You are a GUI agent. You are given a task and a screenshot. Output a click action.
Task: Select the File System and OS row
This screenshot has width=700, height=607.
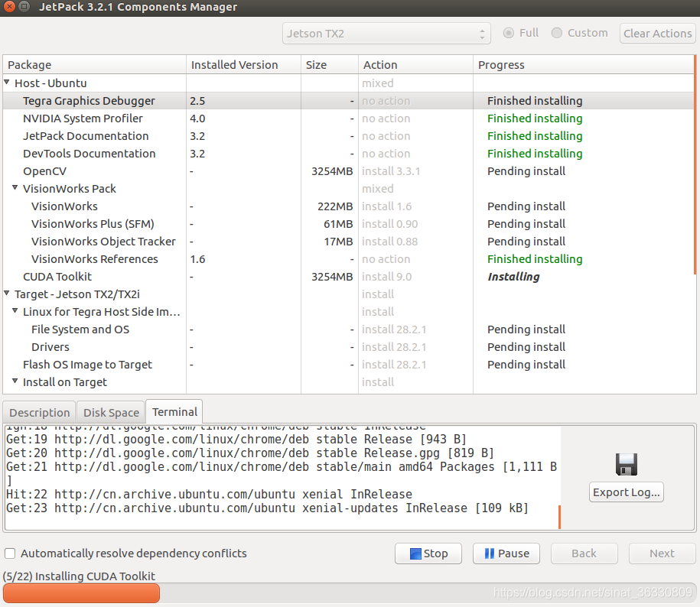pos(348,329)
